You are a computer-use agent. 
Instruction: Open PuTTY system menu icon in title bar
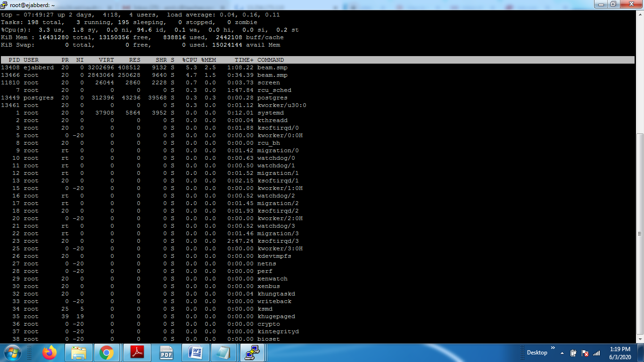click(x=4, y=5)
